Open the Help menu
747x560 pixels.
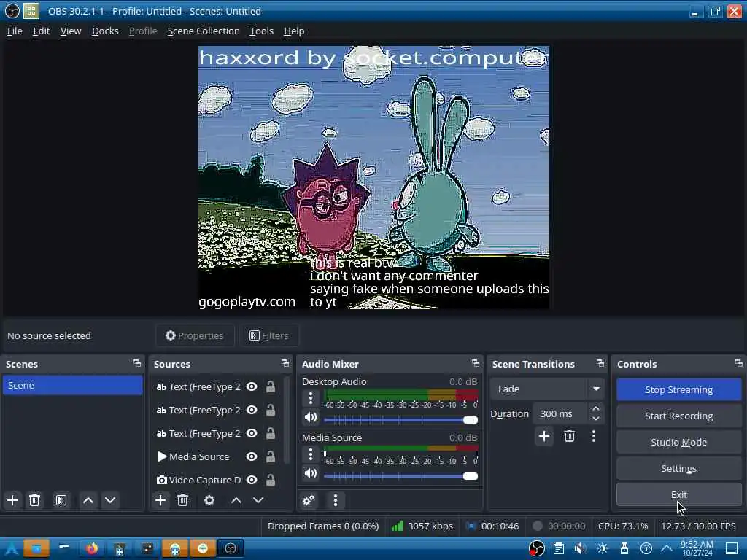click(294, 31)
